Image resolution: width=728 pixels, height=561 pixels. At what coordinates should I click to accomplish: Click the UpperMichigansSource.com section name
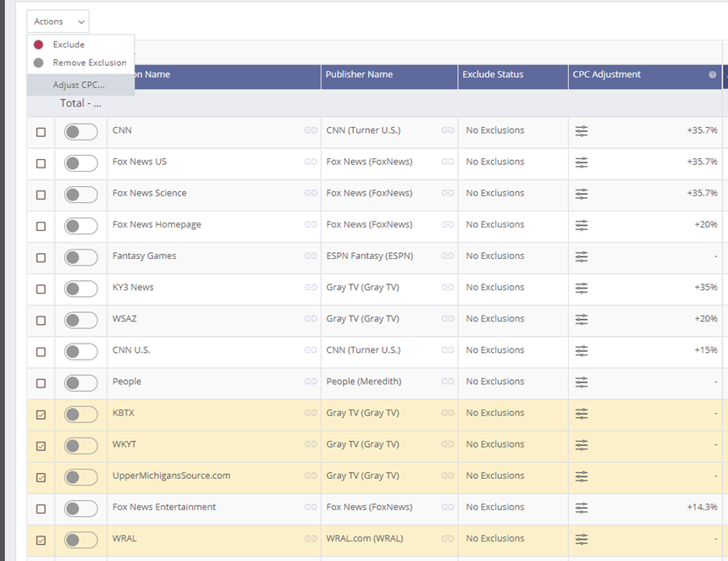[171, 476]
